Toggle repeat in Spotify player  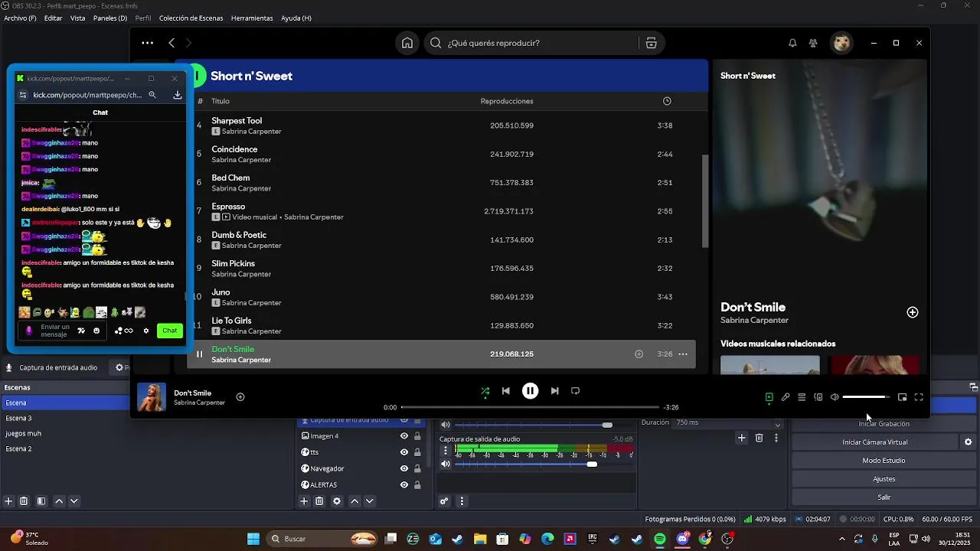click(575, 391)
